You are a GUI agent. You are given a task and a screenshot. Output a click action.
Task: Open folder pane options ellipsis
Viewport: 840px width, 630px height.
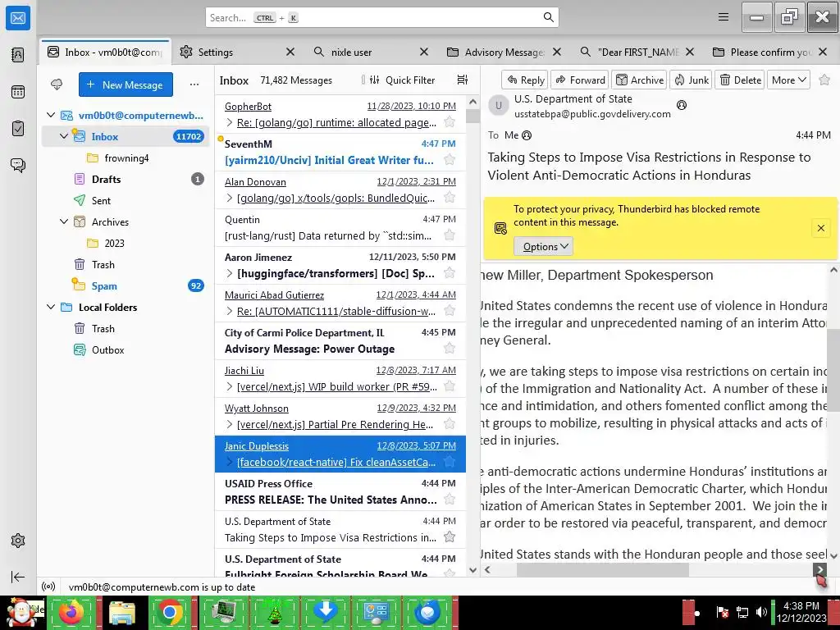point(194,84)
